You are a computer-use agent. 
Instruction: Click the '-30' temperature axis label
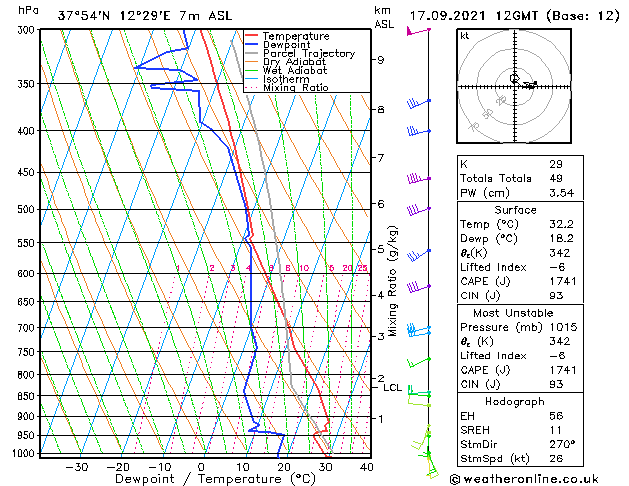[77, 467]
